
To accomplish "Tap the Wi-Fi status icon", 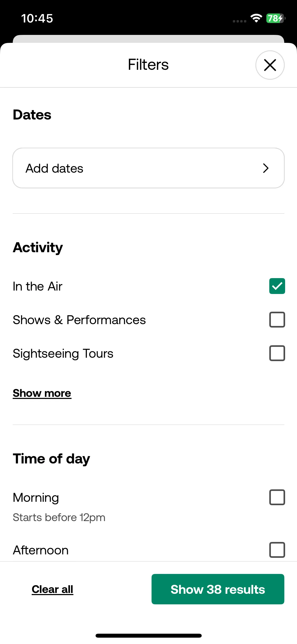I will pos(256,18).
